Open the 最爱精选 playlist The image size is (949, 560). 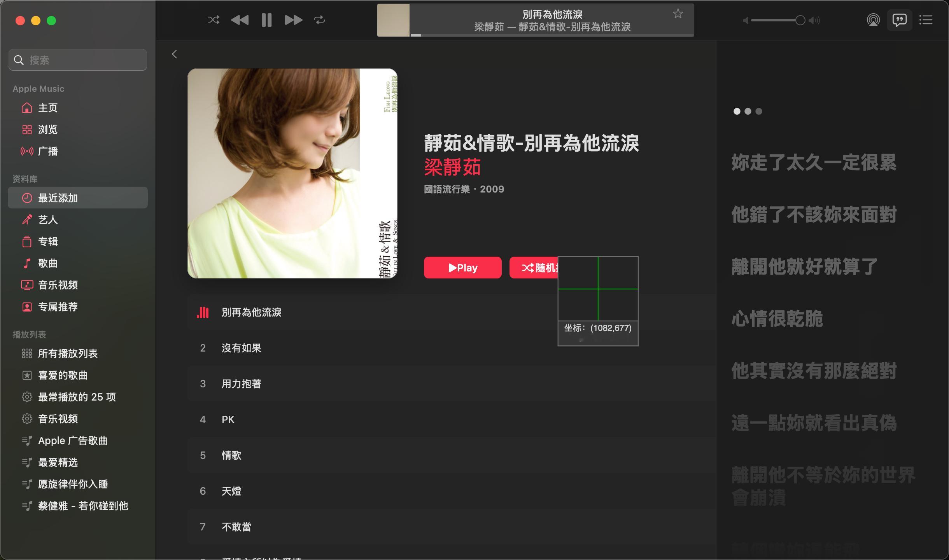pyautogui.click(x=78, y=462)
